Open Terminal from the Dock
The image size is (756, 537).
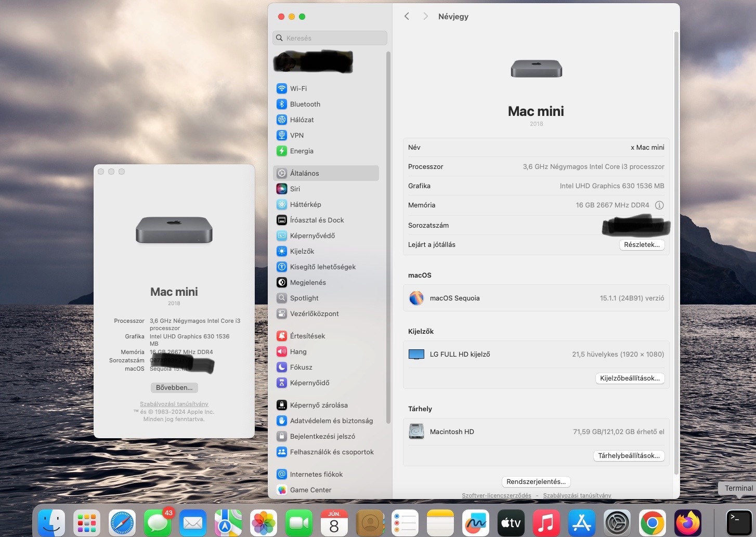[x=739, y=522]
